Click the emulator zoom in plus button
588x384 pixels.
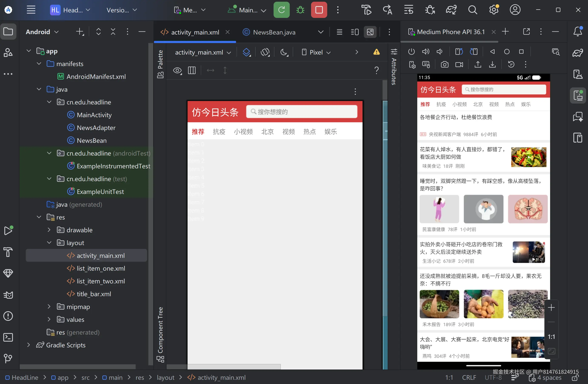(x=551, y=307)
